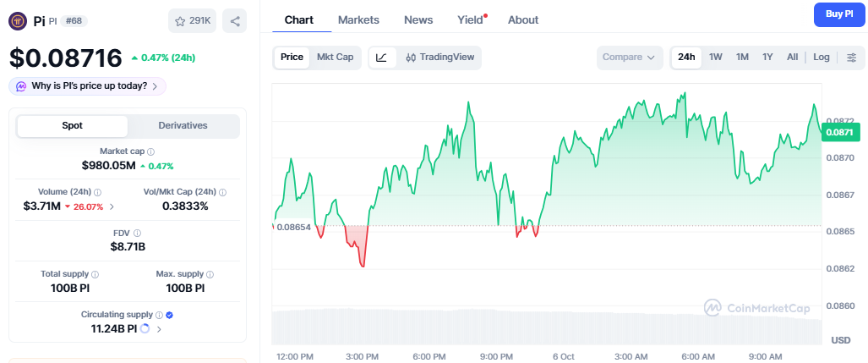Switch chart to TradingView candlesticks
Screen dimensions: 868x363
[x=439, y=57]
